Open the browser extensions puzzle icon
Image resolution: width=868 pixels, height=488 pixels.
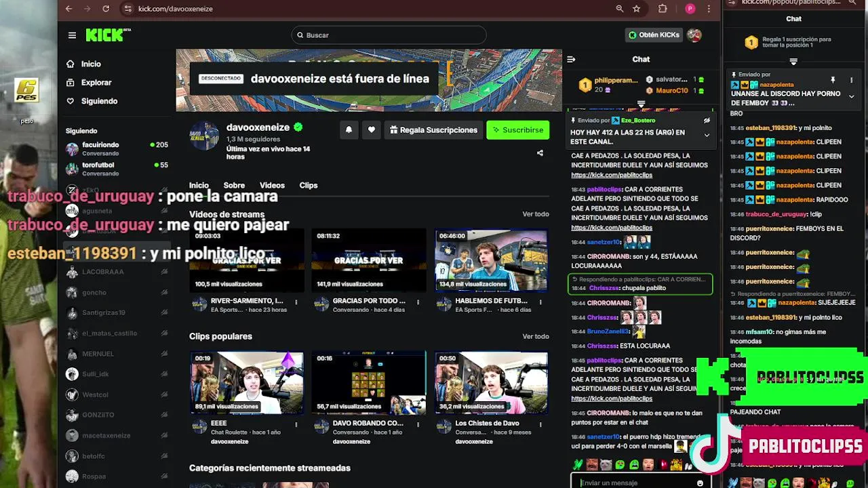(x=663, y=9)
